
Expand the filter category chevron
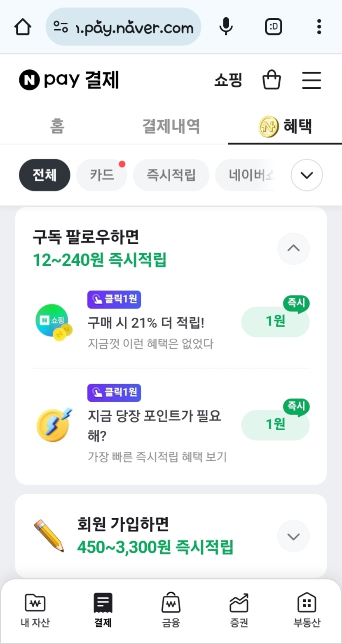(x=307, y=175)
